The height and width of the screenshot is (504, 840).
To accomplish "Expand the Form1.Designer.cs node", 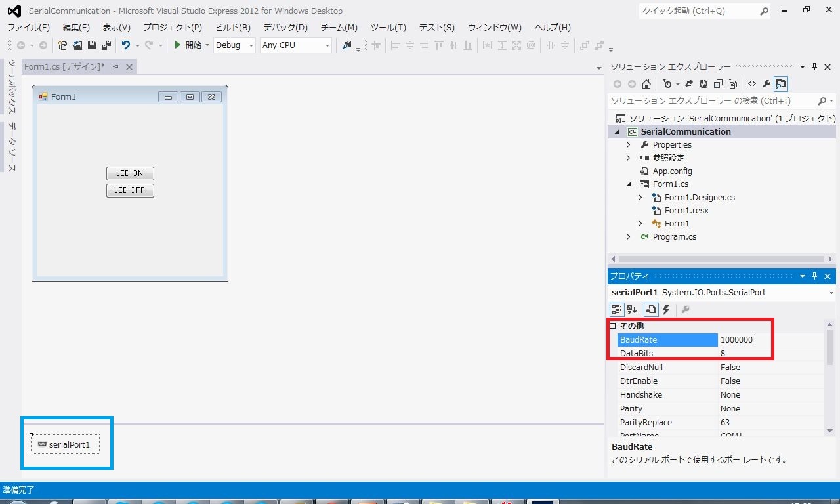I will tap(640, 197).
